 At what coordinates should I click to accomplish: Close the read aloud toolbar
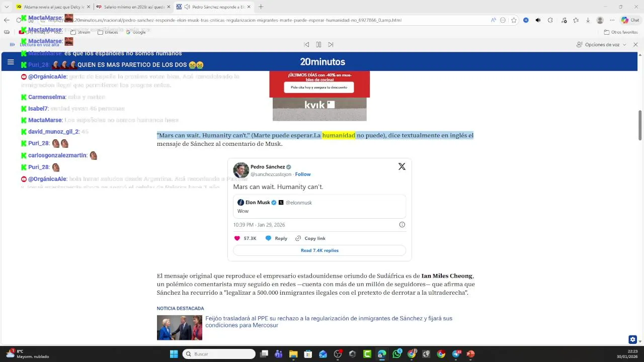click(635, 45)
